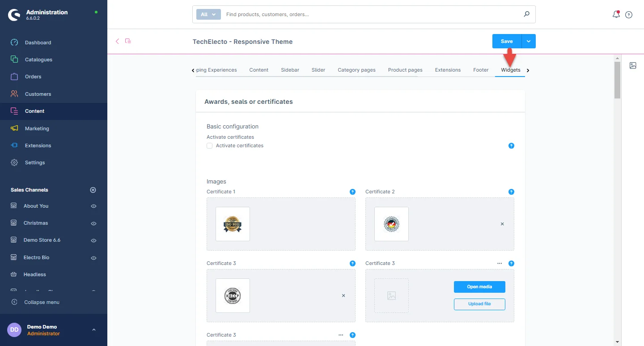
Task: Open the Dashboard from the sidebar
Action: (x=38, y=43)
